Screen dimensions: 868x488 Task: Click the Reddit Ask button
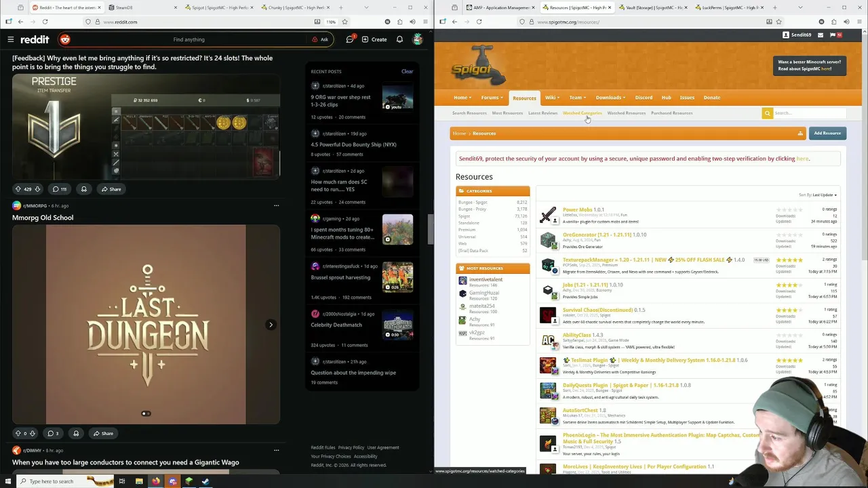click(x=320, y=39)
